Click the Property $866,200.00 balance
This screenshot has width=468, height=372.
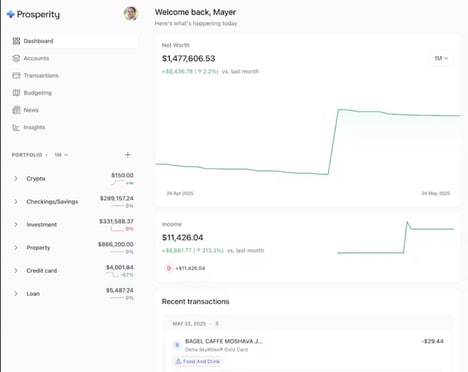coord(116,244)
